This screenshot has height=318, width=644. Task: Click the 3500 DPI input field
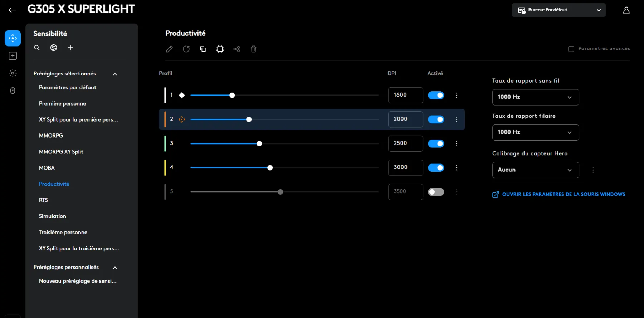pyautogui.click(x=405, y=192)
